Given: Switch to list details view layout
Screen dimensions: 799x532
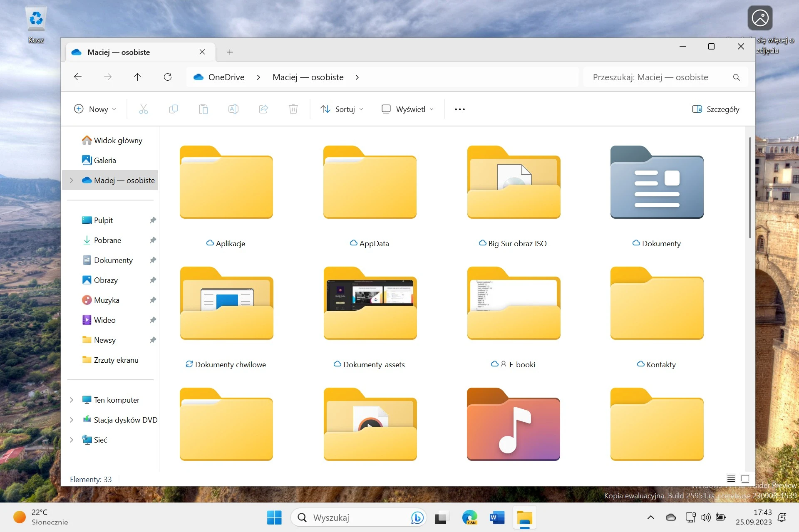Looking at the screenshot, I should point(731,478).
